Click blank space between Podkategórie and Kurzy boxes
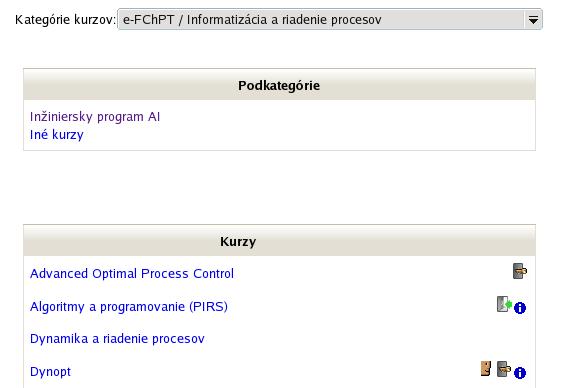566x388 pixels. point(279,187)
